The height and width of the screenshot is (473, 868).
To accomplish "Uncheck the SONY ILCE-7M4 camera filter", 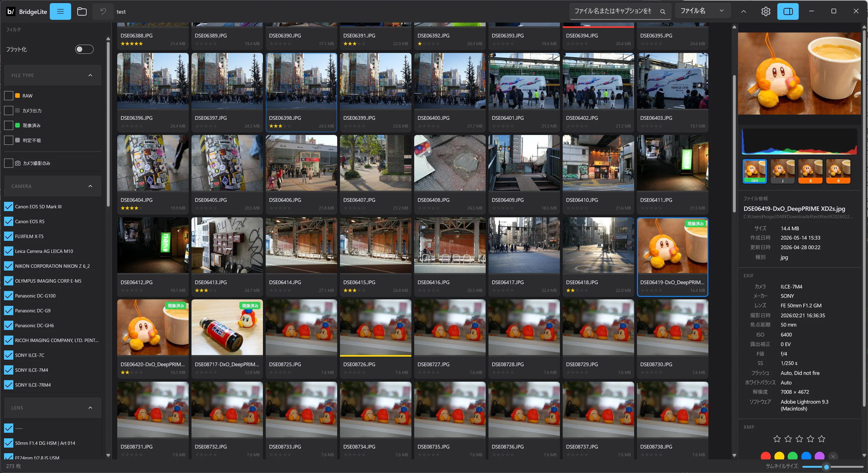I will (9, 370).
